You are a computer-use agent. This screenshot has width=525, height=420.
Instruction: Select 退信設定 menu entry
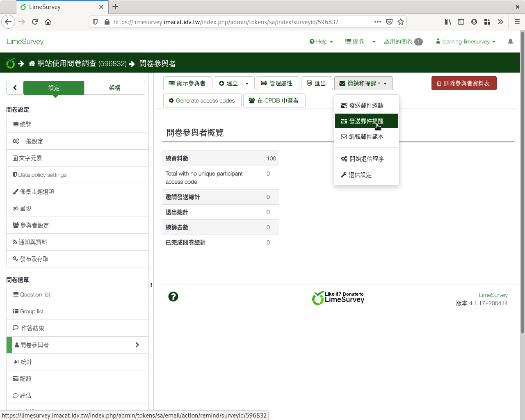[x=367, y=175]
